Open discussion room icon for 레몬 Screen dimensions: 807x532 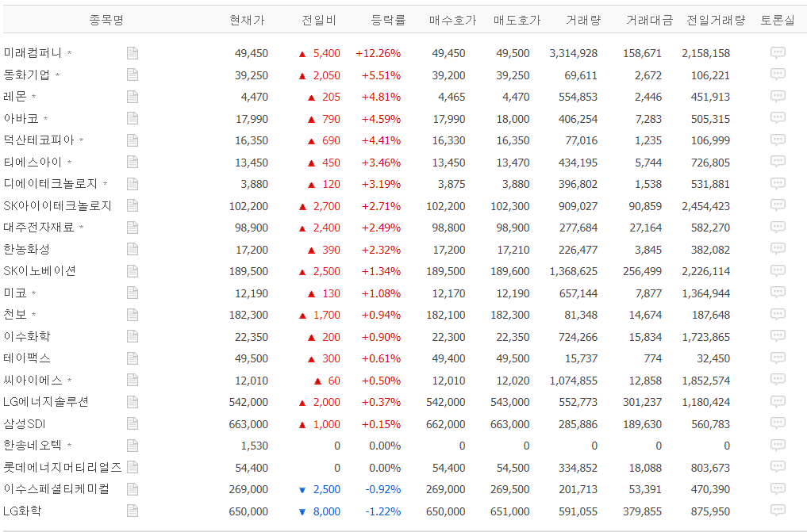coord(778,96)
